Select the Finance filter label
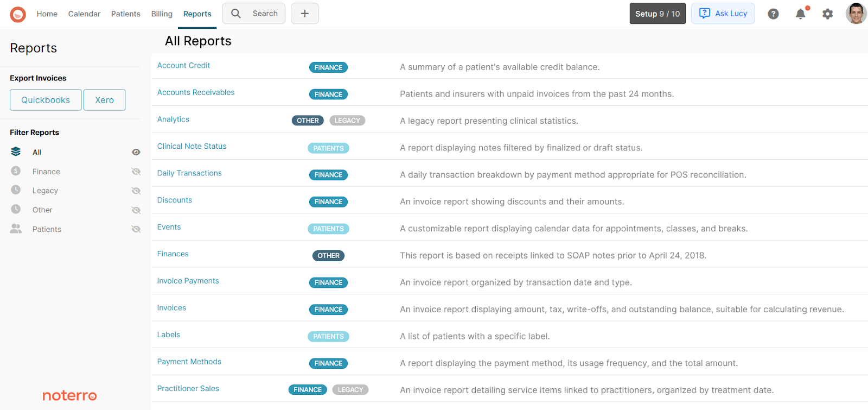 tap(46, 172)
